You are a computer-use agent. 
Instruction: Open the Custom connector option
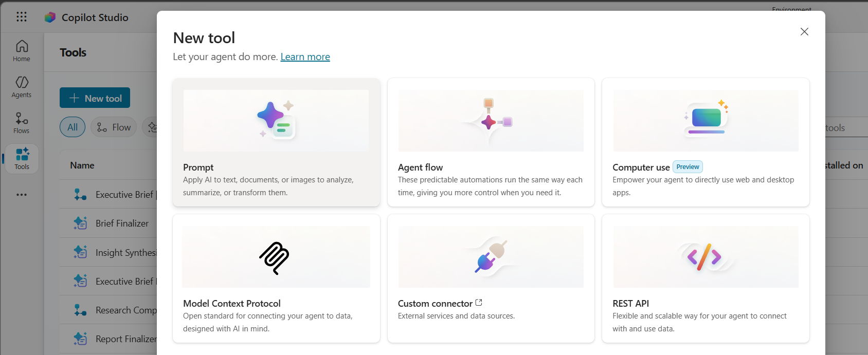click(491, 278)
